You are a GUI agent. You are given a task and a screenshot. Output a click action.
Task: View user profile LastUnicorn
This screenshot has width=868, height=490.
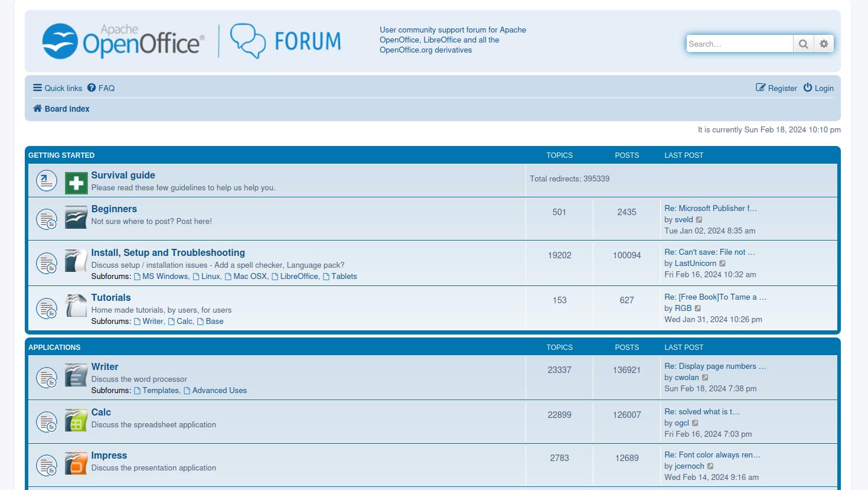[x=696, y=264]
